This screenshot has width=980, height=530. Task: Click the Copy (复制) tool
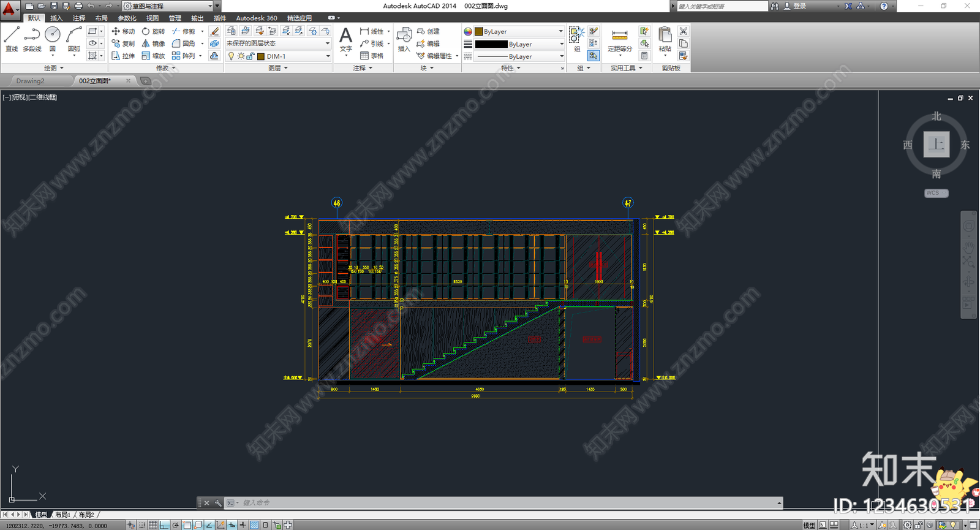tap(123, 44)
